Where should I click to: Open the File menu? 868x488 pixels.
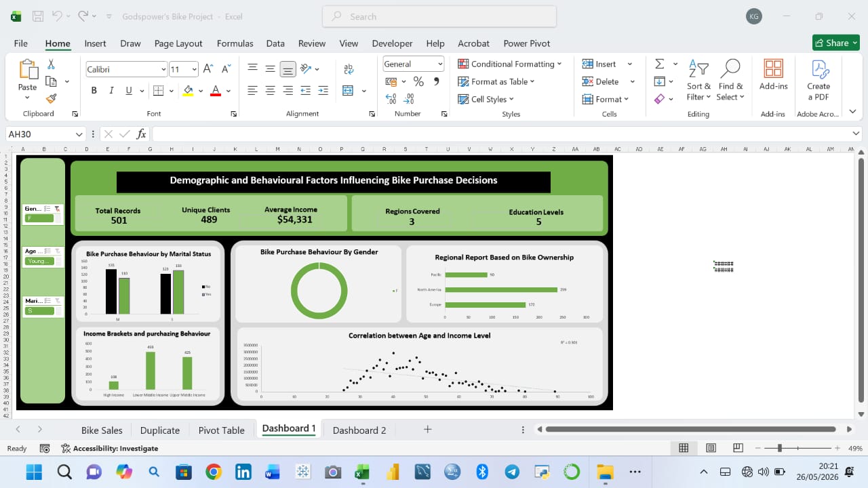(21, 43)
